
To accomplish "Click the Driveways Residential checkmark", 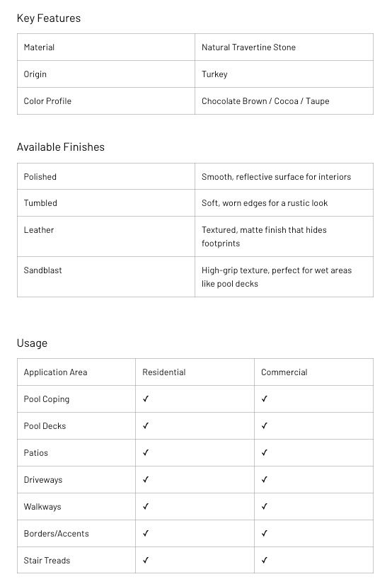I will coord(146,479).
